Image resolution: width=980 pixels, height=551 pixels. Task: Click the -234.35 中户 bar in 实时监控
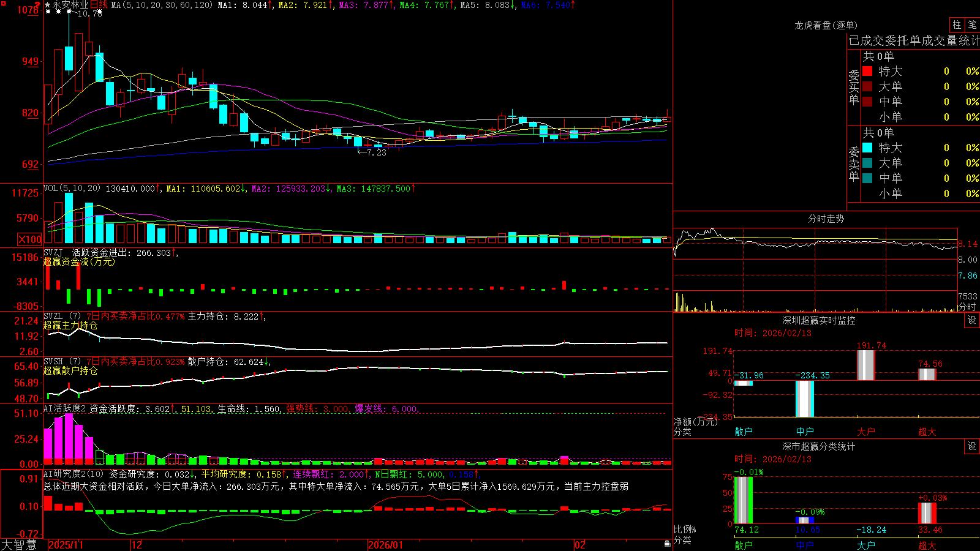(804, 399)
